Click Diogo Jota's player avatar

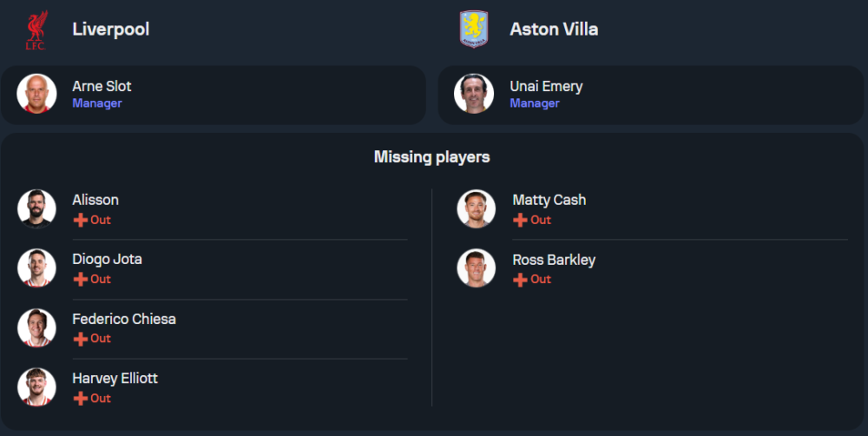(x=36, y=268)
